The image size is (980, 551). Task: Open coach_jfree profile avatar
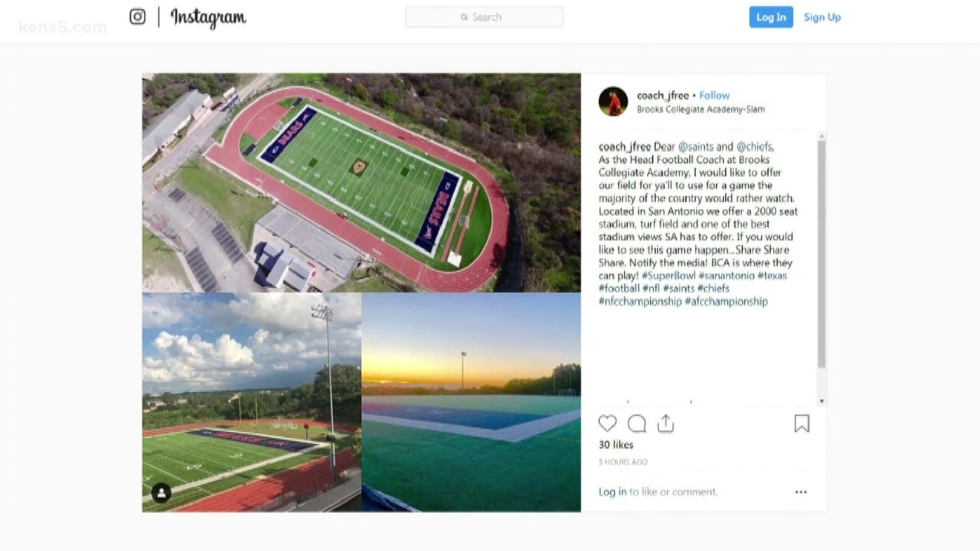(x=613, y=102)
